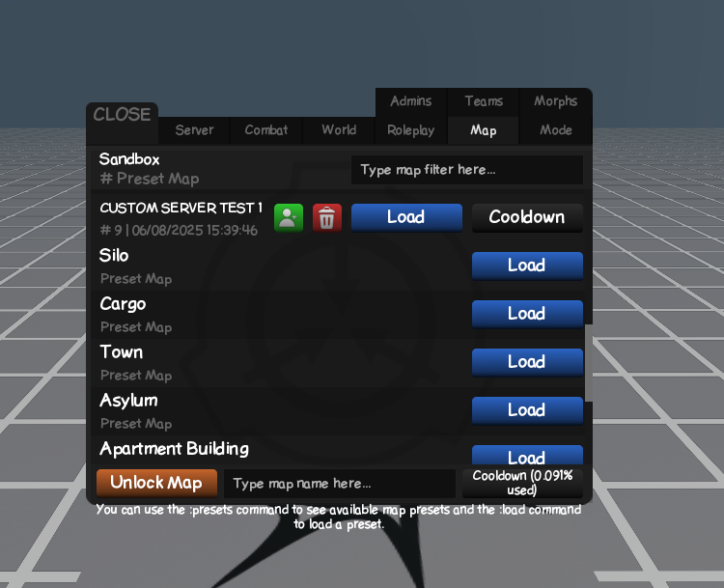Click the Cooldown button beside CUSTOM SERVER TEST 1
Viewport: 724px width, 588px height.
(x=527, y=217)
